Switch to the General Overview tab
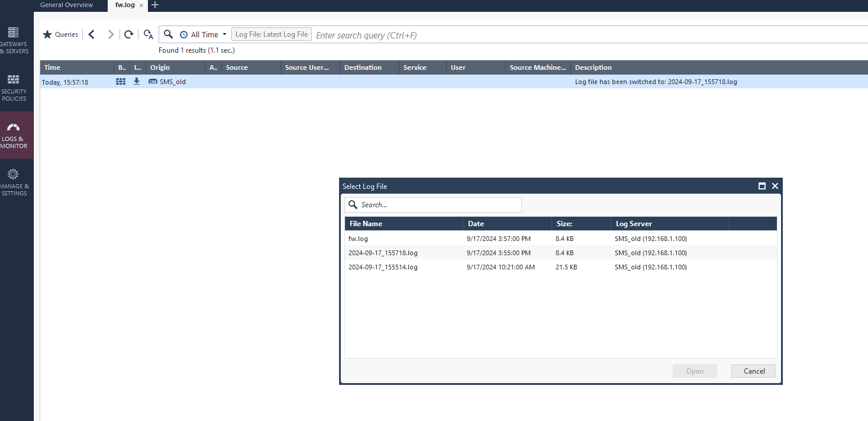The image size is (868, 421). [x=66, y=5]
